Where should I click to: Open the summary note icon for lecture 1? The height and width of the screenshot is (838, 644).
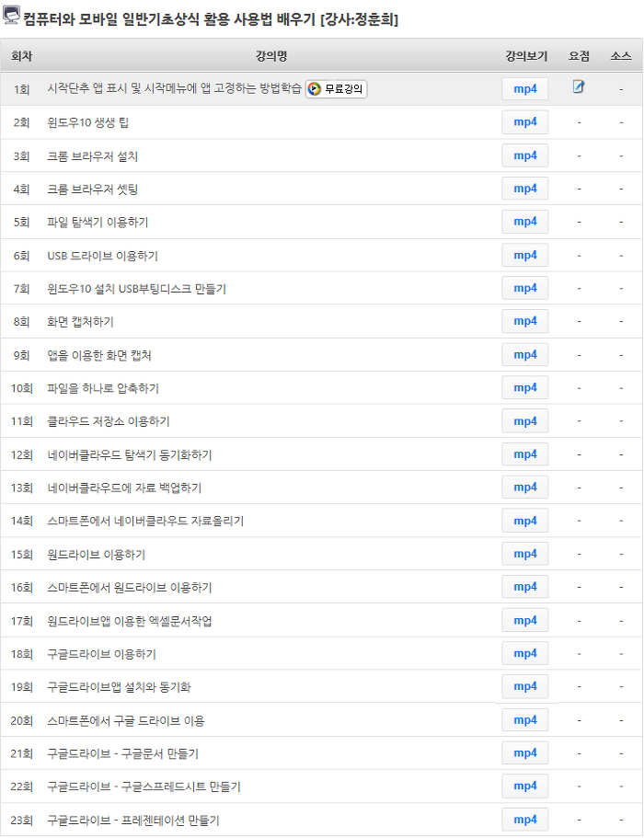579,86
